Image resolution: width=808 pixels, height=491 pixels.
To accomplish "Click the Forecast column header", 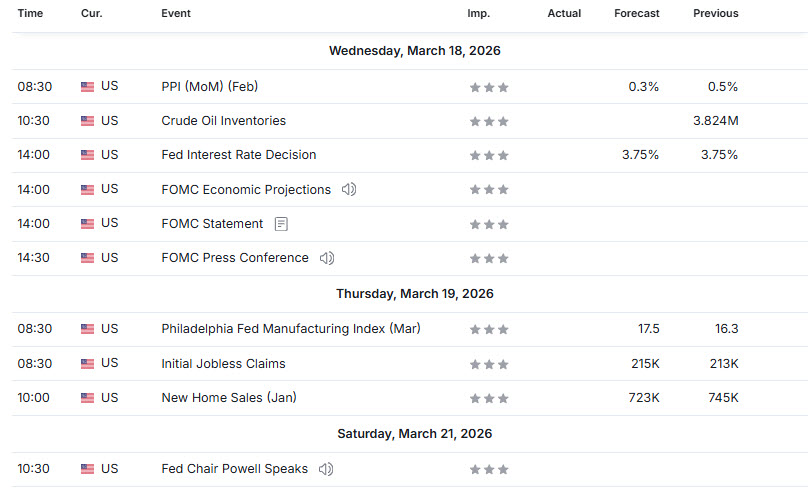I will coord(637,14).
